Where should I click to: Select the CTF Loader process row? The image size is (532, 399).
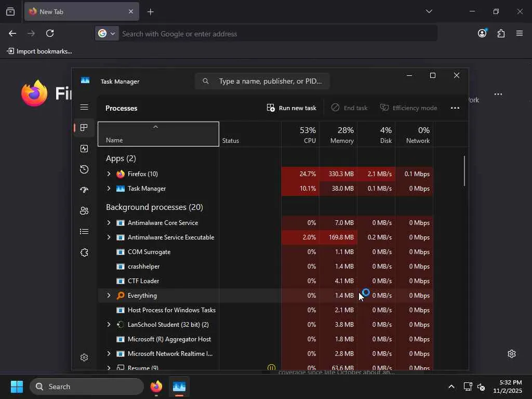tap(265, 281)
